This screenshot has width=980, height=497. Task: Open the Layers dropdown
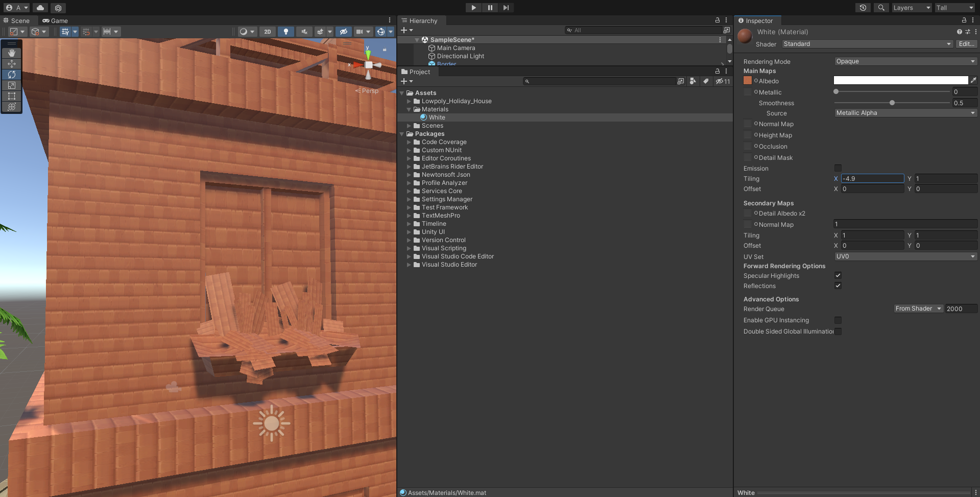(x=911, y=8)
